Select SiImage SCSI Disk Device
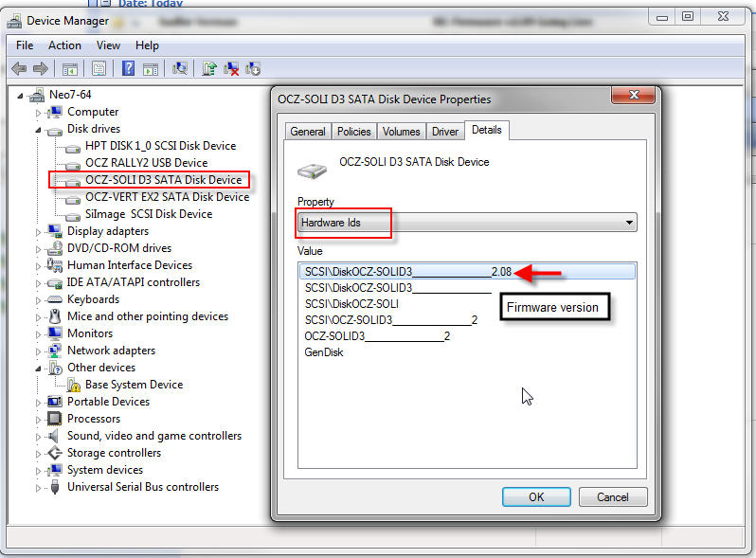The width and height of the screenshot is (756, 558). click(x=149, y=214)
